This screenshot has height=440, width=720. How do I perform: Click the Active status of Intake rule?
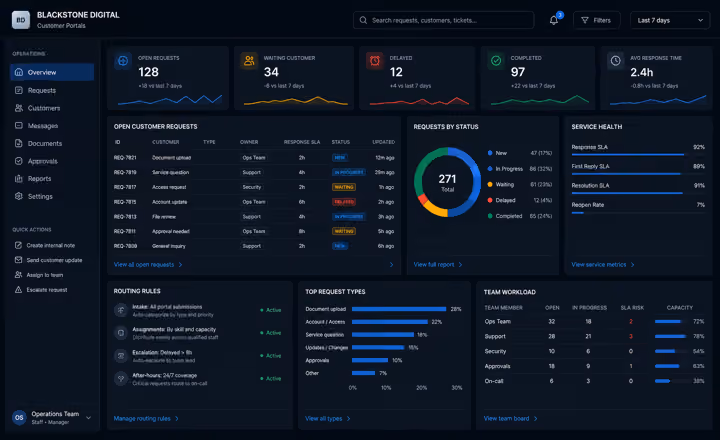click(270, 310)
